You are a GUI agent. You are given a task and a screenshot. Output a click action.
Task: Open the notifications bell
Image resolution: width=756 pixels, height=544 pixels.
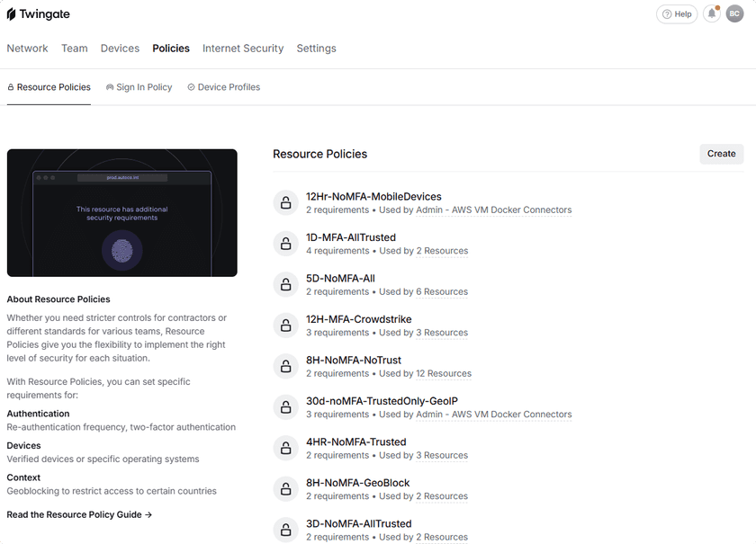(712, 14)
